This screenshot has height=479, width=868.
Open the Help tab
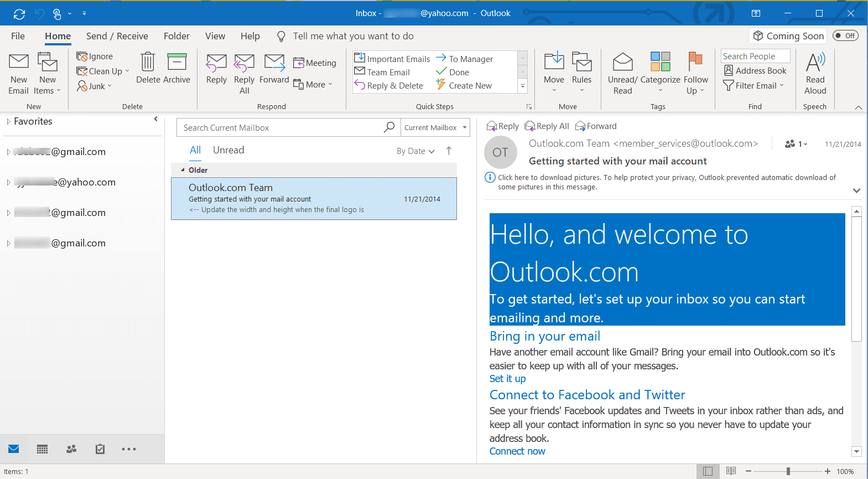(250, 36)
